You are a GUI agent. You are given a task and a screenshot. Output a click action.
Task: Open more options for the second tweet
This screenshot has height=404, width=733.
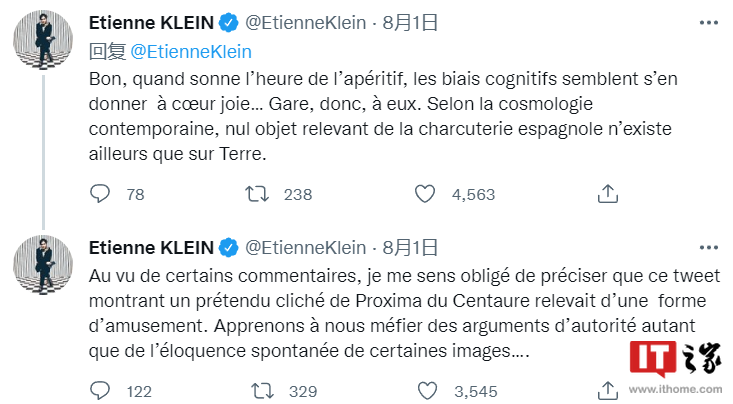[708, 246]
